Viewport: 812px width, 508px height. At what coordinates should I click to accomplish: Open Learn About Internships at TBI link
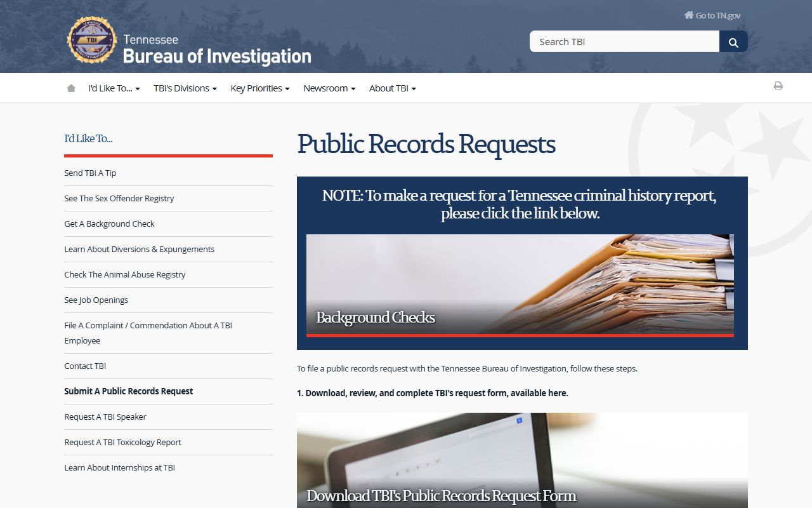click(120, 467)
